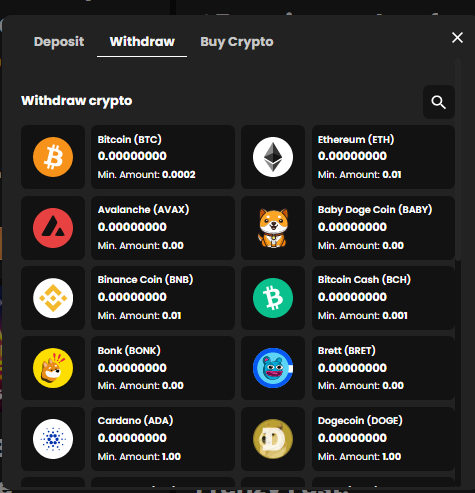Viewport: 475px width, 493px height.
Task: Open Dogecoin (DOGE) withdrawal card
Action: point(383,439)
